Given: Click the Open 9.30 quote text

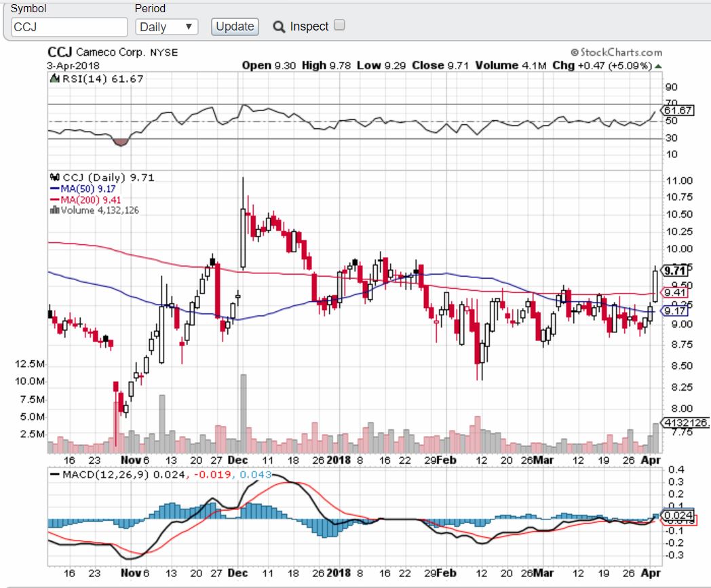Looking at the screenshot, I should coord(269,66).
